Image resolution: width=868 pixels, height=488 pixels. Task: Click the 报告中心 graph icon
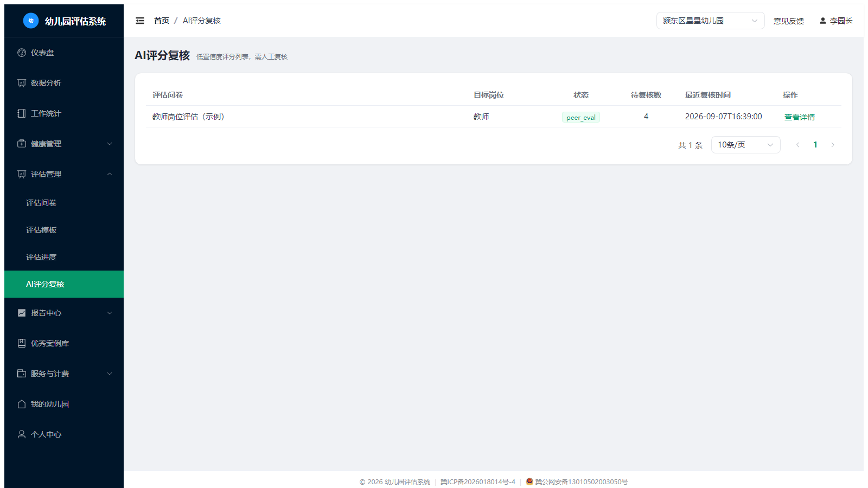22,313
